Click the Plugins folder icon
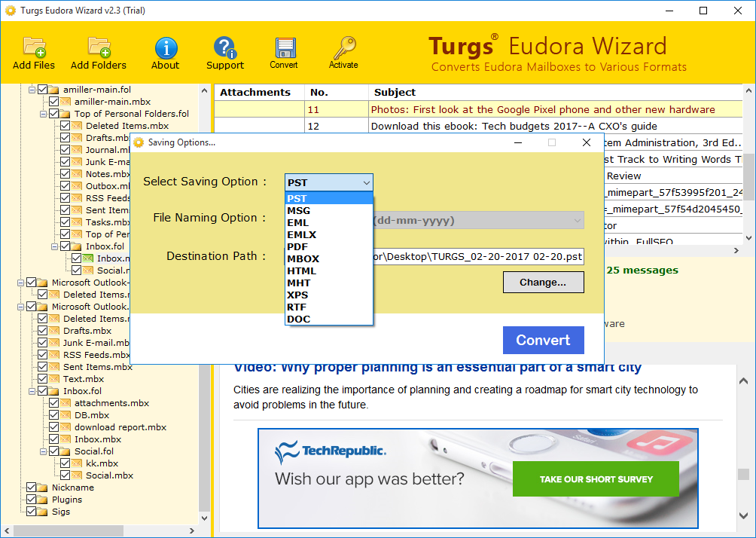The height and width of the screenshot is (538, 756). (x=42, y=500)
